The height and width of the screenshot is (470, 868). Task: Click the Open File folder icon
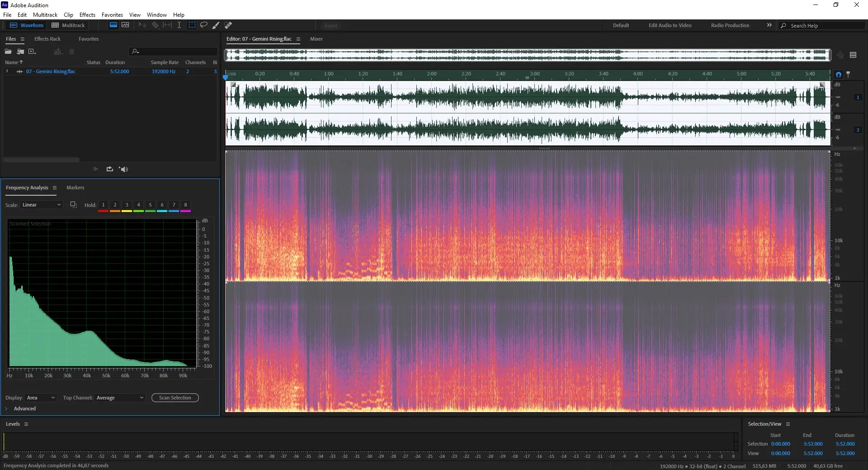pos(8,52)
